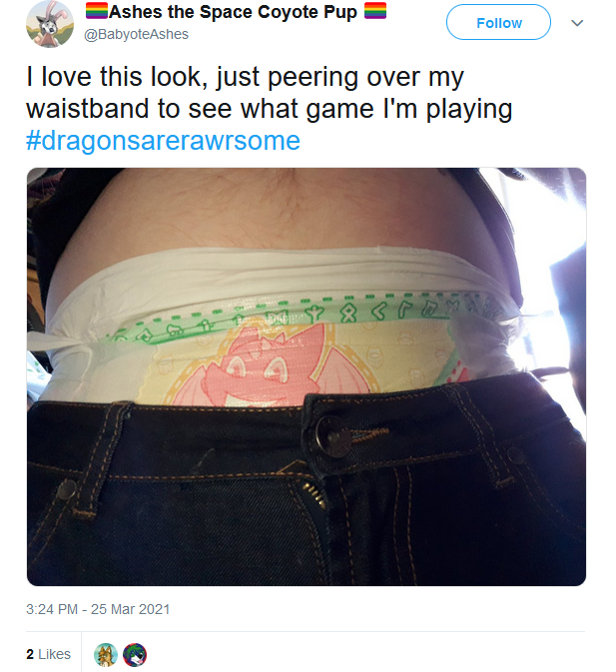Open the first liker's avatar

tap(106, 655)
